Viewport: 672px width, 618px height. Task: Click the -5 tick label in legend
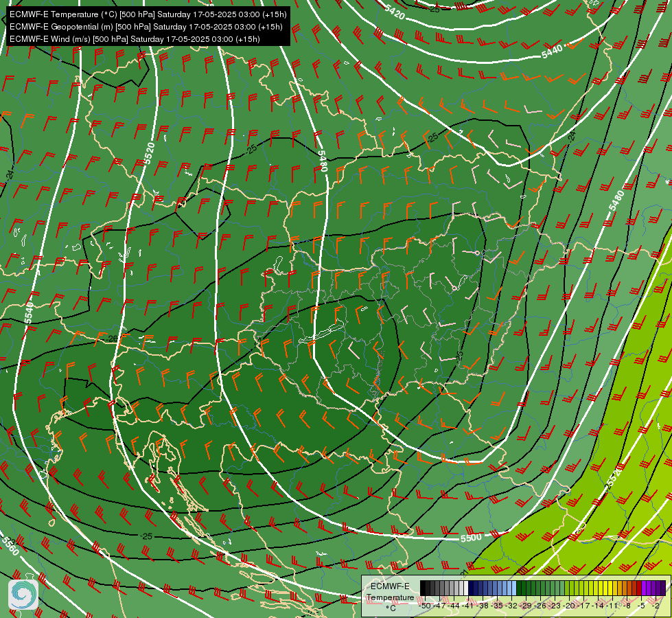(640, 606)
